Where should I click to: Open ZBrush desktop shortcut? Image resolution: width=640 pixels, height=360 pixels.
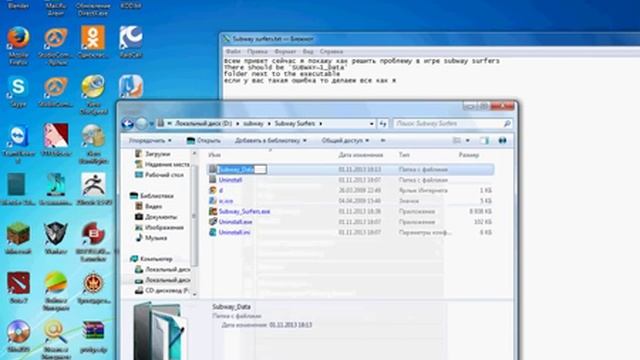[93, 189]
